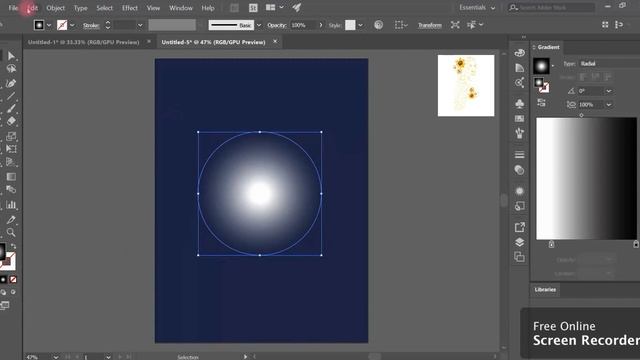The width and height of the screenshot is (640, 360).
Task: Switch to the Untitled-1 document tab
Action: point(84,42)
